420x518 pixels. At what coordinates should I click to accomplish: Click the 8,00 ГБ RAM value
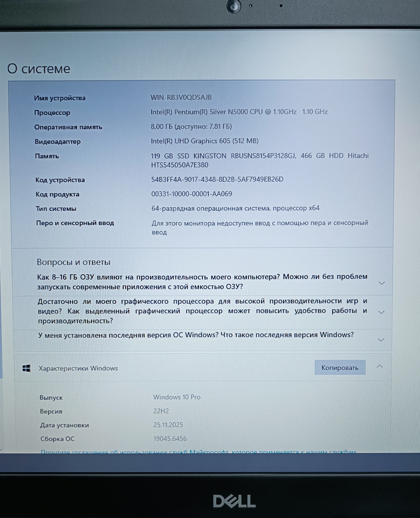pos(191,127)
